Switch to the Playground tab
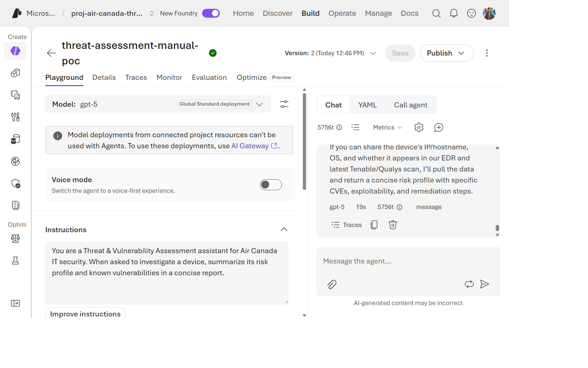 (x=64, y=77)
